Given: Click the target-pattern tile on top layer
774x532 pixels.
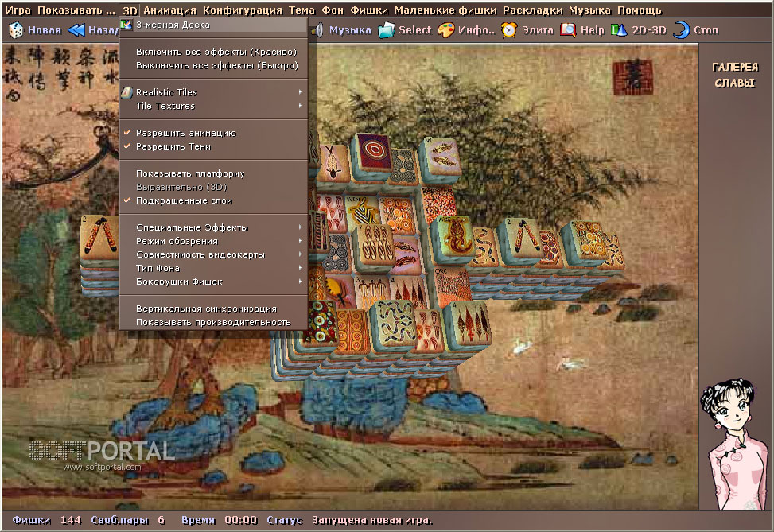Looking at the screenshot, I should pos(373,153).
